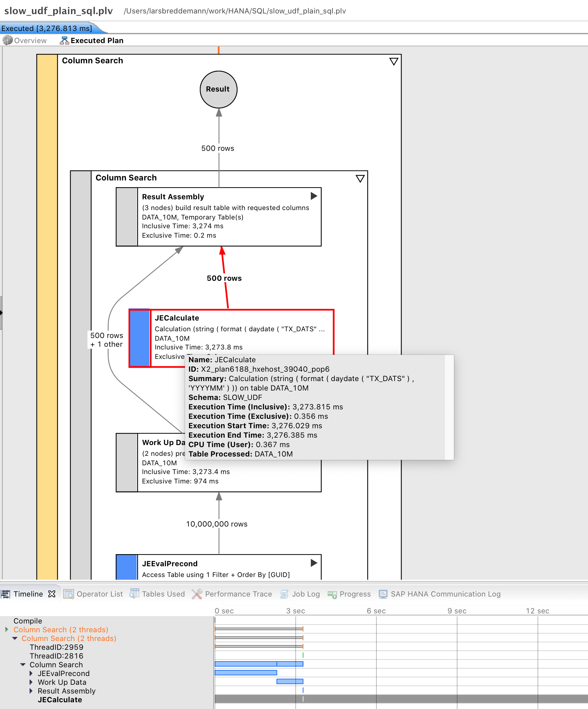Select the JECalculate timeline row
588x709 pixels.
pyautogui.click(x=60, y=700)
